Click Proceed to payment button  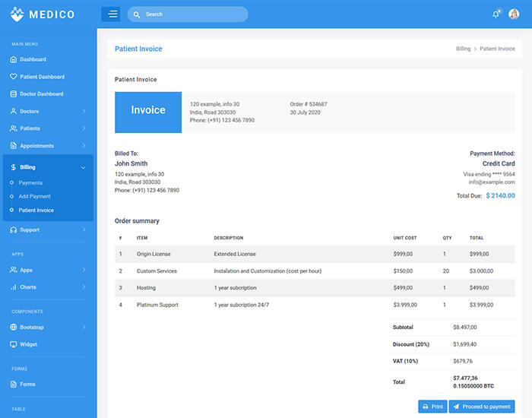(x=481, y=407)
